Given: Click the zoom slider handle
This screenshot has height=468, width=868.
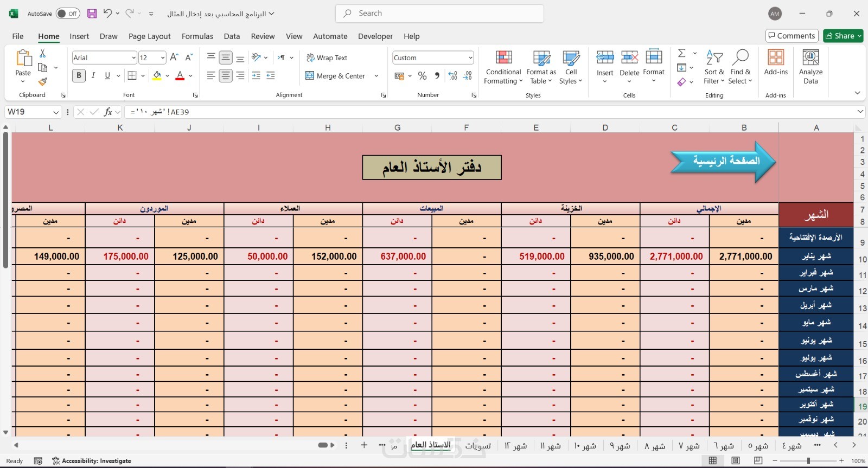Looking at the screenshot, I should pyautogui.click(x=808, y=460).
